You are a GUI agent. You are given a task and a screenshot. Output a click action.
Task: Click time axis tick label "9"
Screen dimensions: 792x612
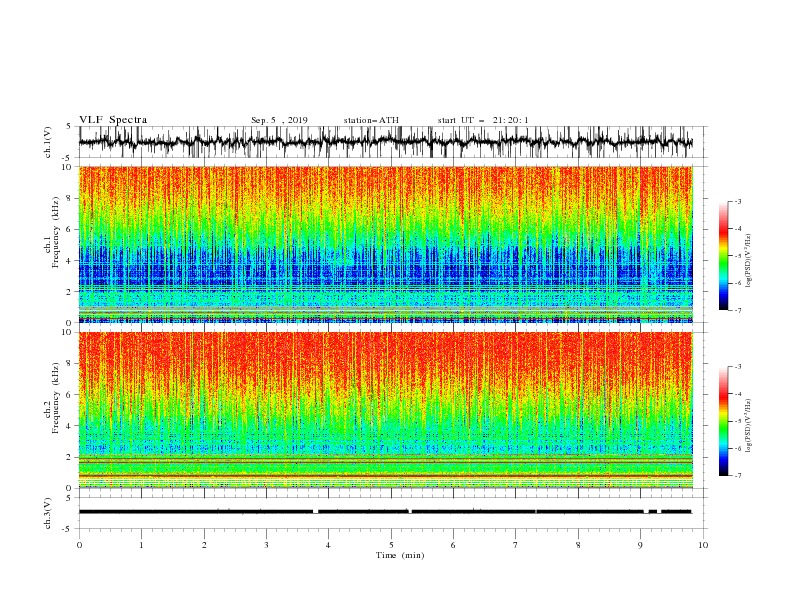coord(640,545)
